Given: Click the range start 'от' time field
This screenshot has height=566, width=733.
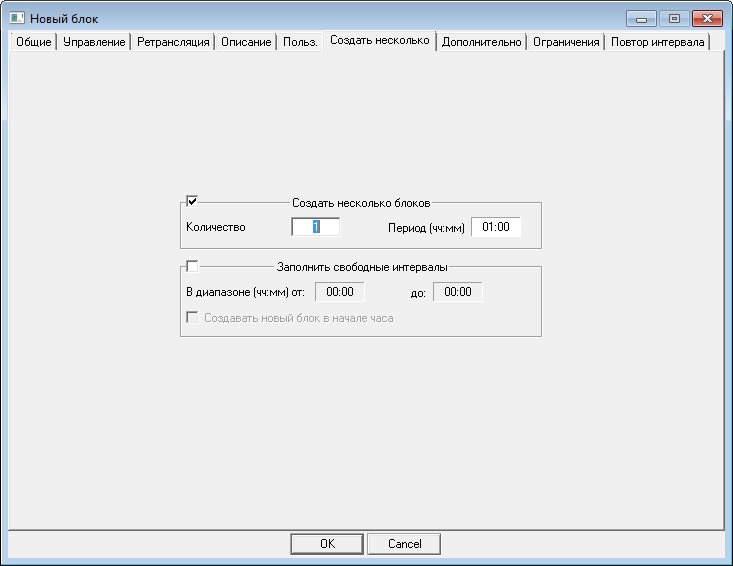Looking at the screenshot, I should coord(340,292).
